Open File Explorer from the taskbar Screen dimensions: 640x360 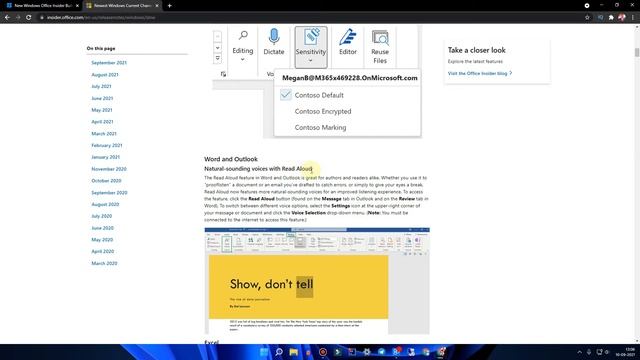pyautogui.click(x=293, y=352)
